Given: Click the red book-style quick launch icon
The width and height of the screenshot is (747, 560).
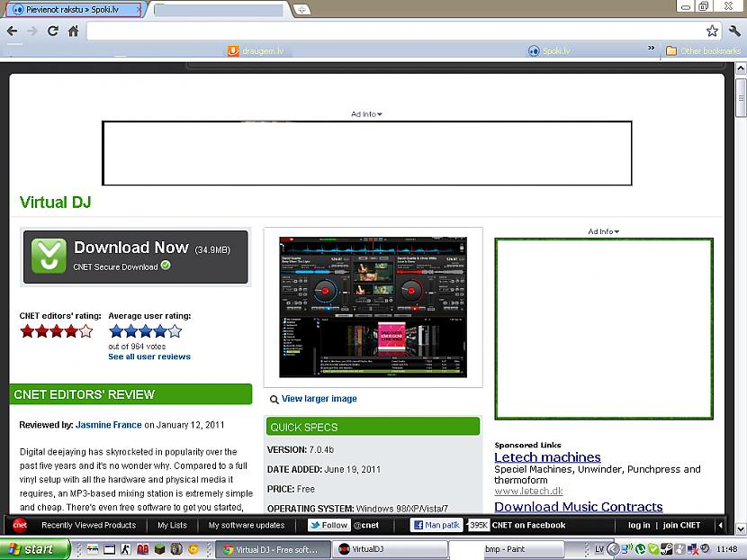Looking at the screenshot, I should click(x=142, y=549).
